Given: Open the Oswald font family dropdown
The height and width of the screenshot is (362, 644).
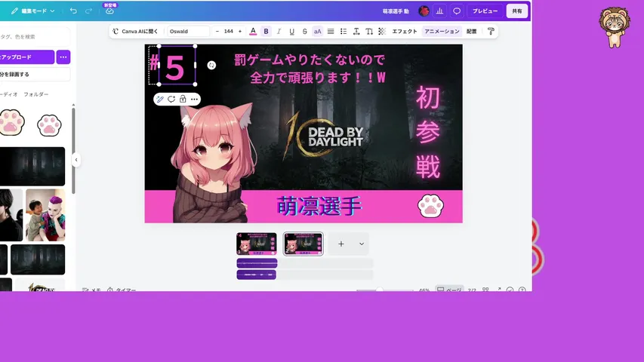Looking at the screenshot, I should 188,31.
